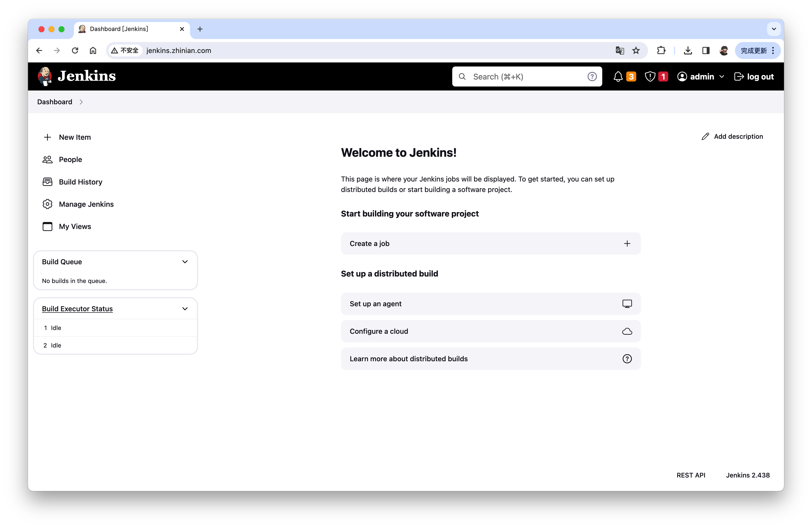Open security warnings shield icon

coord(650,77)
